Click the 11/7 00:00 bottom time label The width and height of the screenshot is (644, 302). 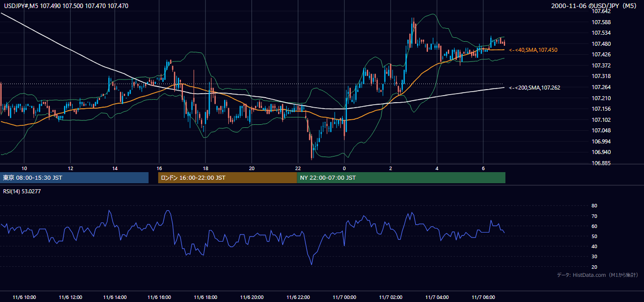click(345, 297)
